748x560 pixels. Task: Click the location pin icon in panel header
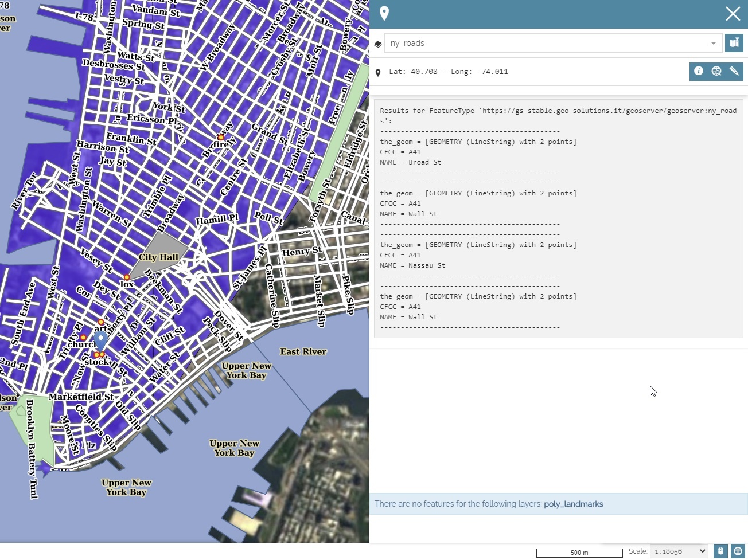[384, 13]
